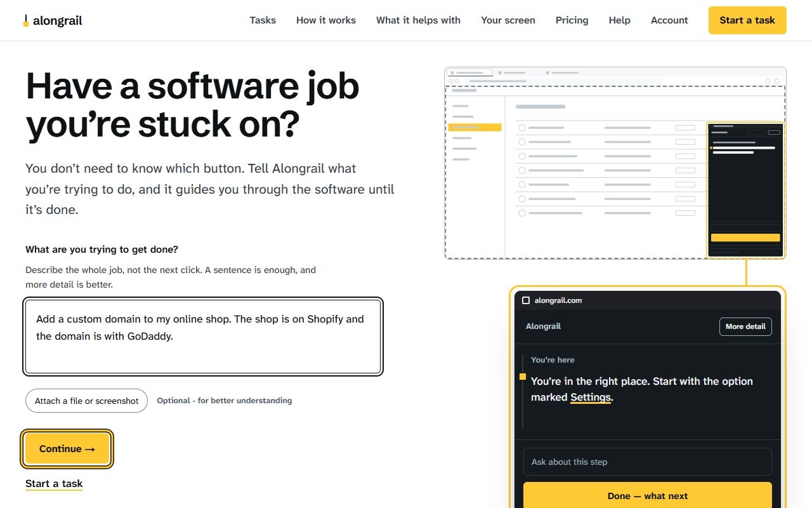
Task: Click the 'You're here' label
Action: point(553,360)
